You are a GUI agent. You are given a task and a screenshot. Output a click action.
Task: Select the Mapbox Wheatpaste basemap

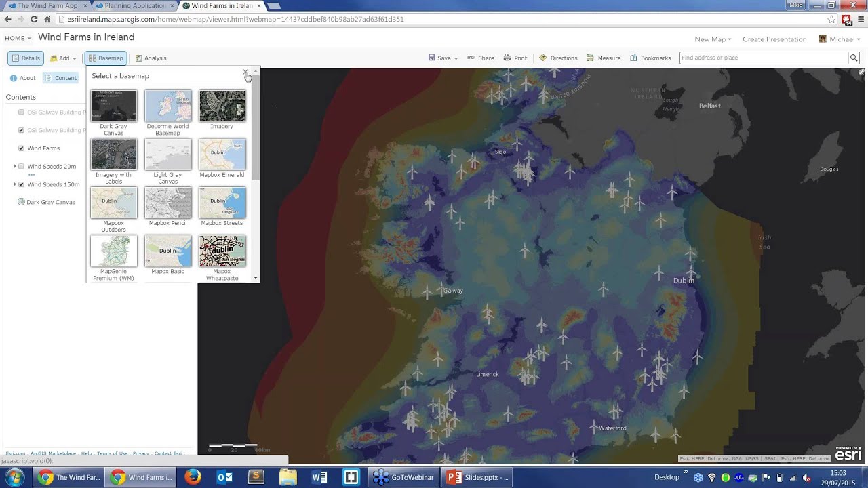coord(222,251)
